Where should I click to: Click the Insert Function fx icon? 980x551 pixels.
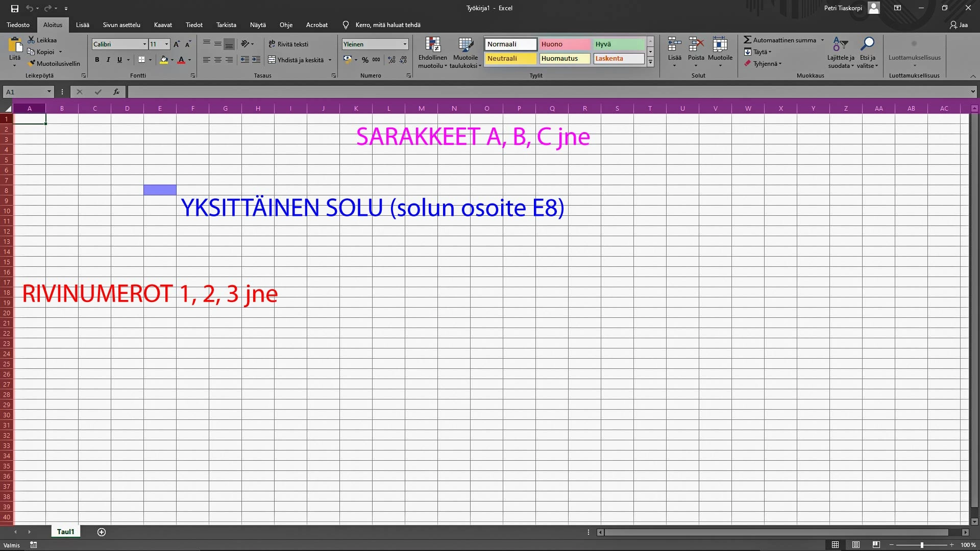[116, 92]
